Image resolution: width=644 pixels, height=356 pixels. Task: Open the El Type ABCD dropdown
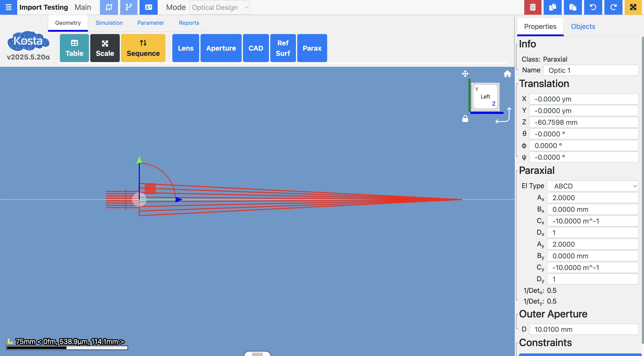point(593,186)
